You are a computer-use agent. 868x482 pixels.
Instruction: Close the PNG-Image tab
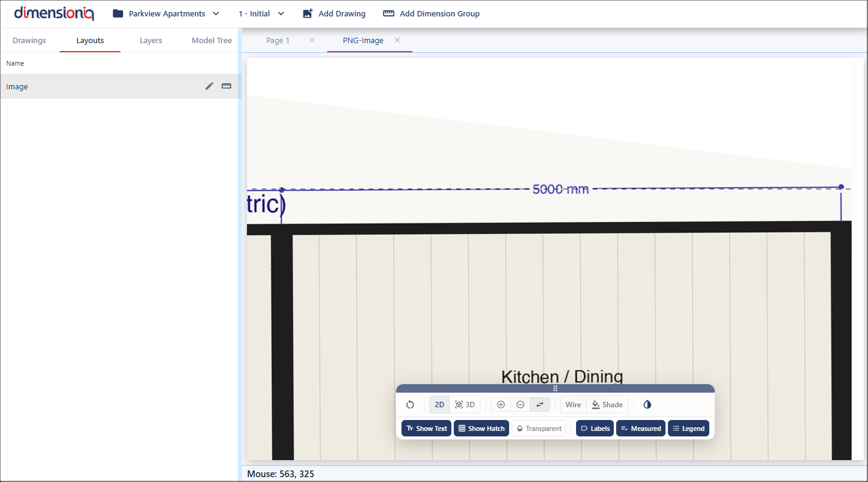pyautogui.click(x=397, y=41)
